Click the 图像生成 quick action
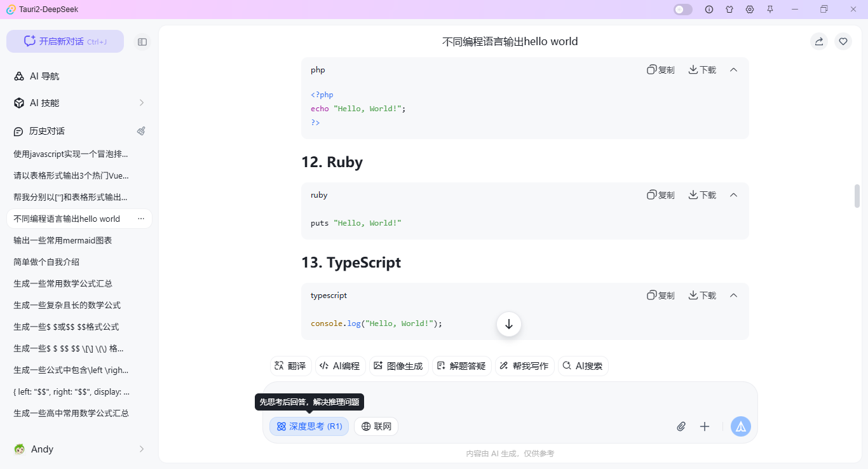The height and width of the screenshot is (469, 868). click(x=399, y=366)
